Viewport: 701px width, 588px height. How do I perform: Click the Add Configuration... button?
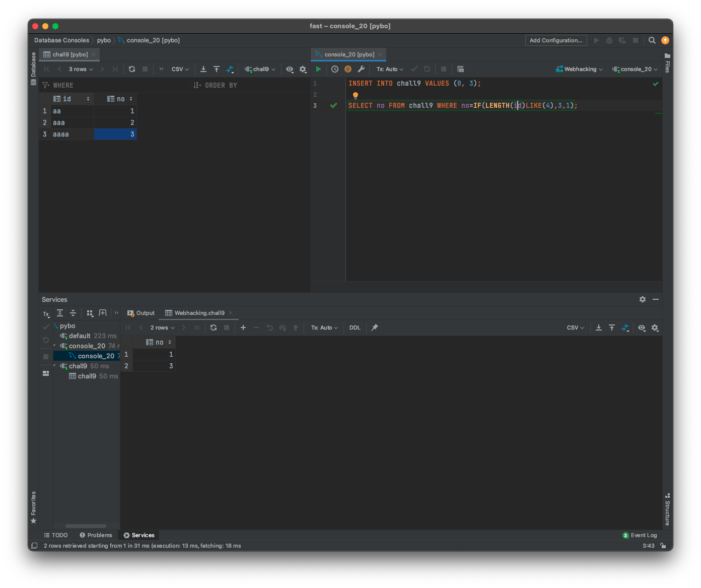pos(556,40)
